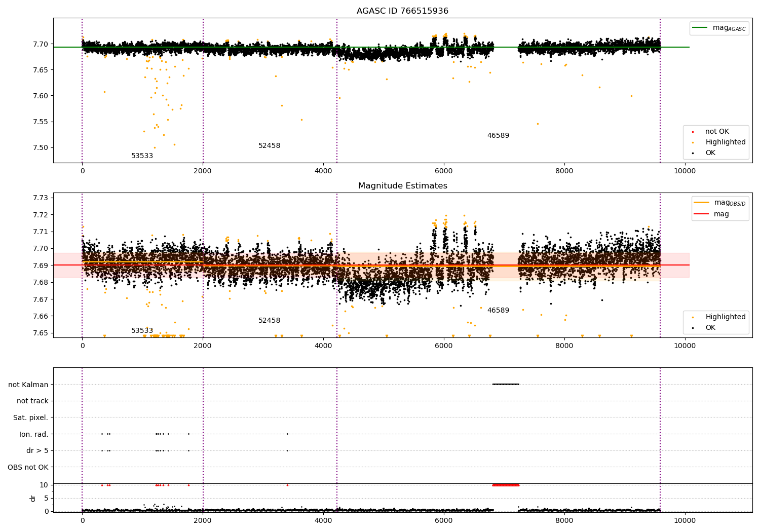This screenshot has height=532, width=760.
Task: Select the red "mag" legend entry
Action: tap(712, 214)
